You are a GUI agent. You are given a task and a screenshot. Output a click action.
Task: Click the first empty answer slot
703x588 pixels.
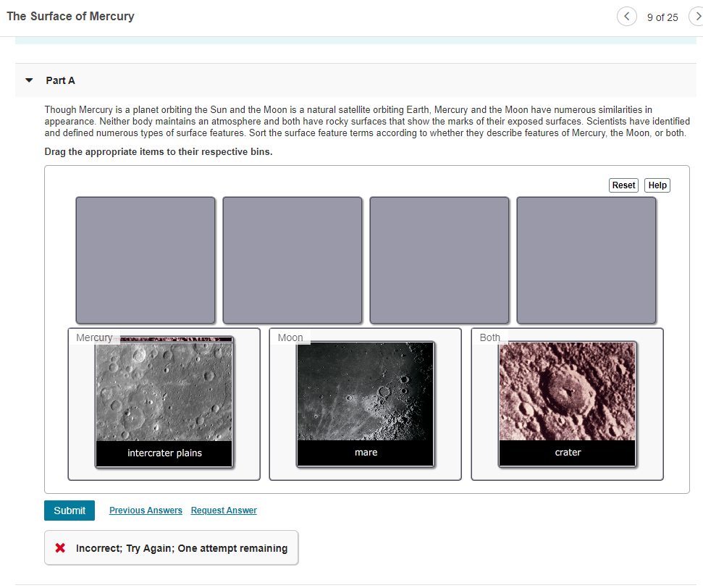coord(145,259)
